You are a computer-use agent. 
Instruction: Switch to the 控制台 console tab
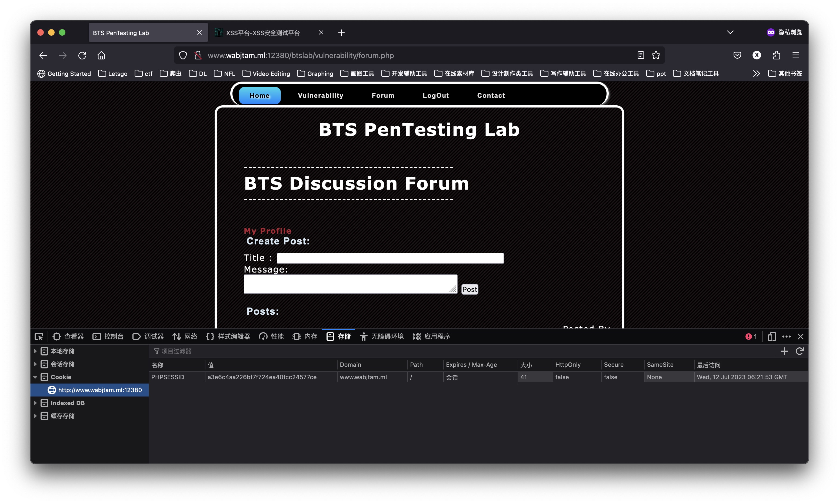click(108, 336)
